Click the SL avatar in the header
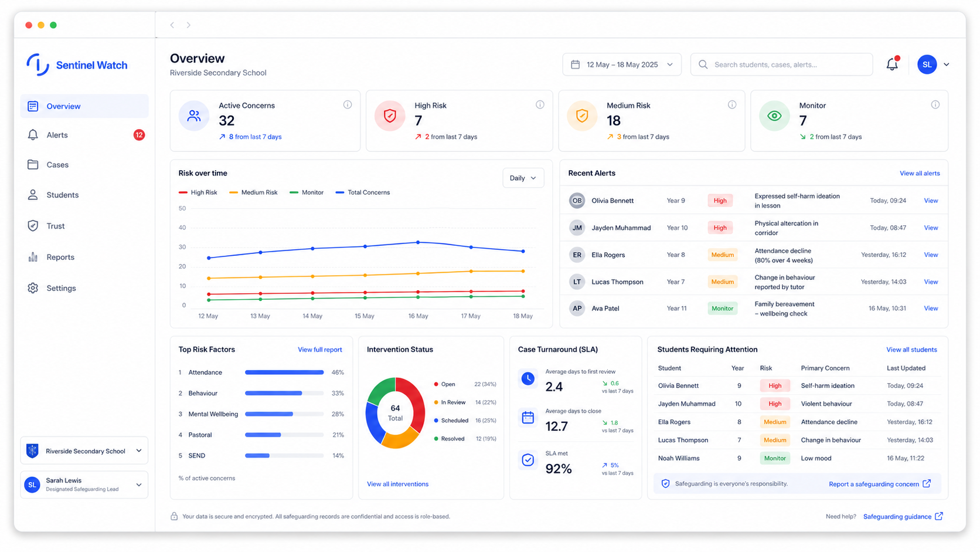980x552 pixels. click(927, 65)
